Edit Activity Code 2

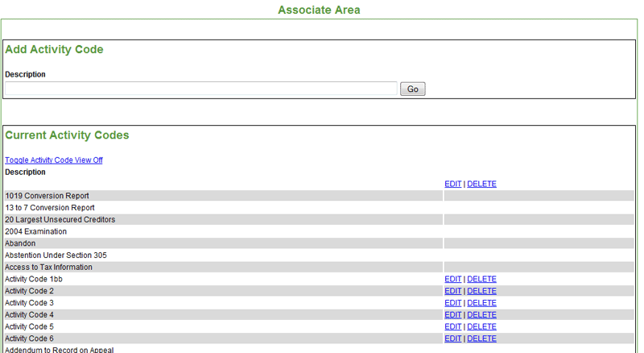453,291
